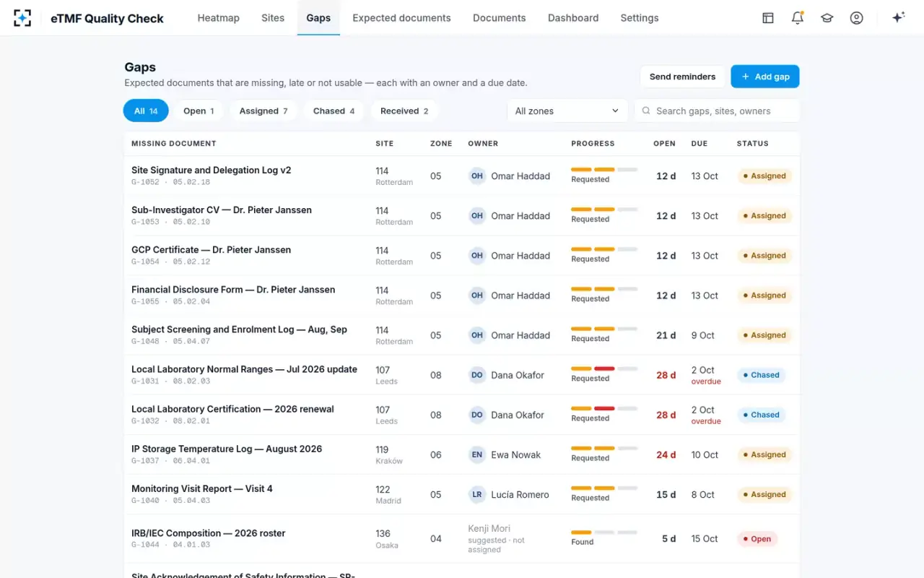This screenshot has height=578, width=924.
Task: Click the Add gap button
Action: [765, 77]
